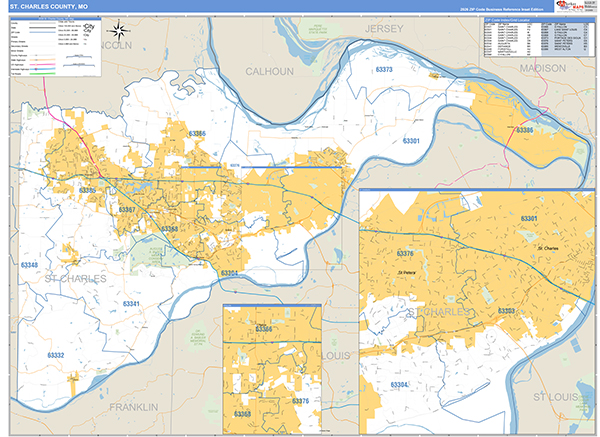
Task: Click the St Charles city label in the large inset
Action: click(x=548, y=248)
